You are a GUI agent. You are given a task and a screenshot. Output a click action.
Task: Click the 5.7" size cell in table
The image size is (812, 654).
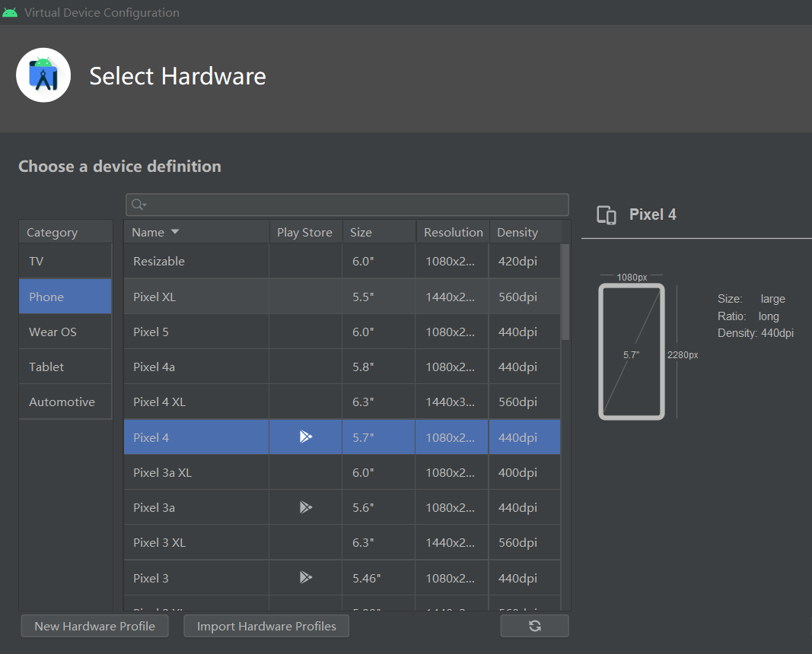(378, 437)
